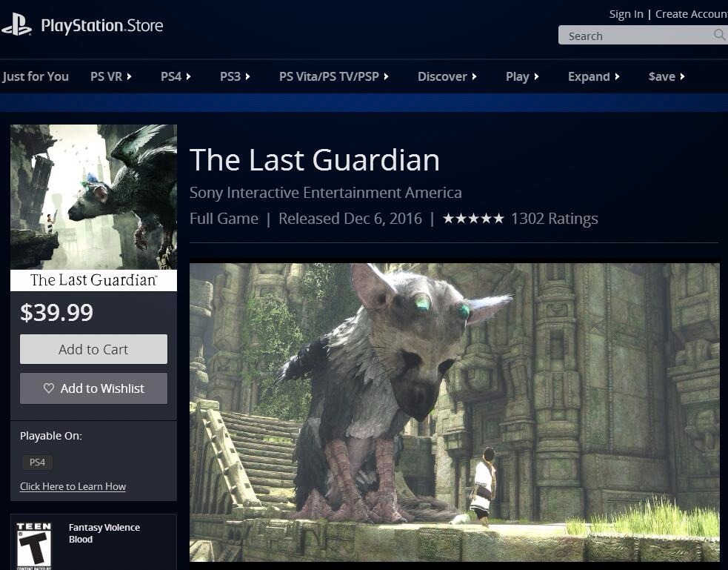Image resolution: width=728 pixels, height=570 pixels.
Task: Click the five-star rating icons
Action: coord(473,219)
